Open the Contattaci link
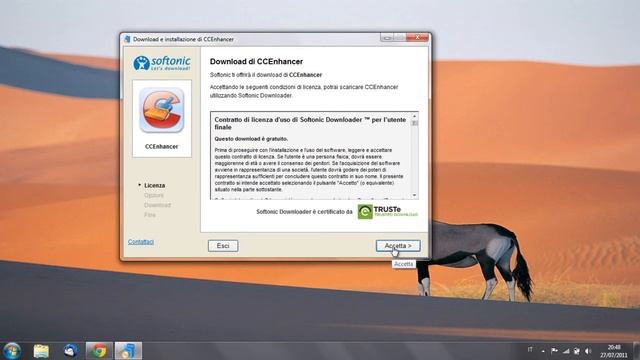The width and height of the screenshot is (640, 360). [141, 242]
